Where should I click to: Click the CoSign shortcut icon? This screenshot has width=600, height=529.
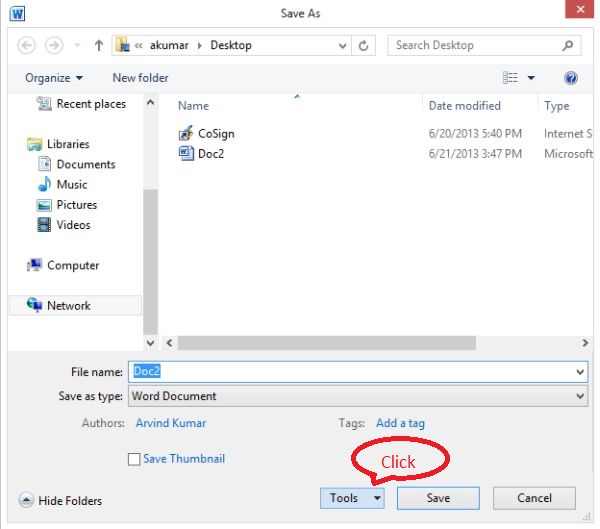coord(186,134)
